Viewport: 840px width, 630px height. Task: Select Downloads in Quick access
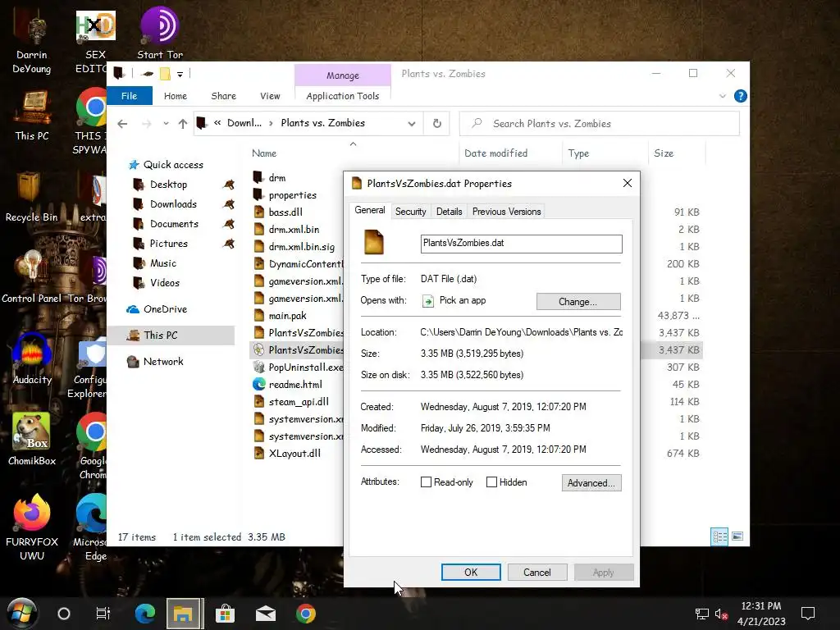point(173,204)
